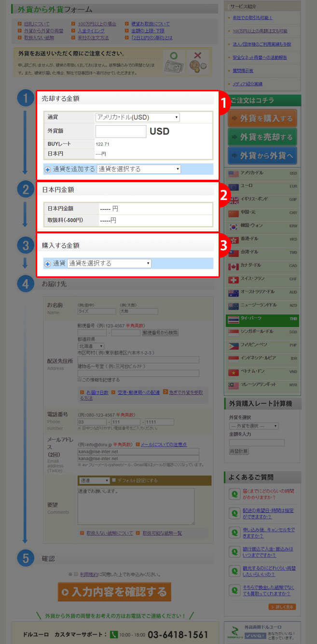The width and height of the screenshot is (317, 644).
Task: Click the 郵便番号から検索 button
Action: [x=160, y=333]
